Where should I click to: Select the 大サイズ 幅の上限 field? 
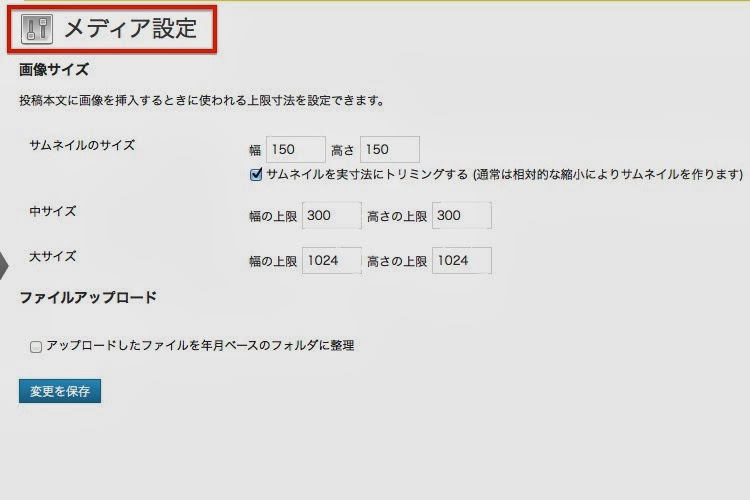point(331,260)
